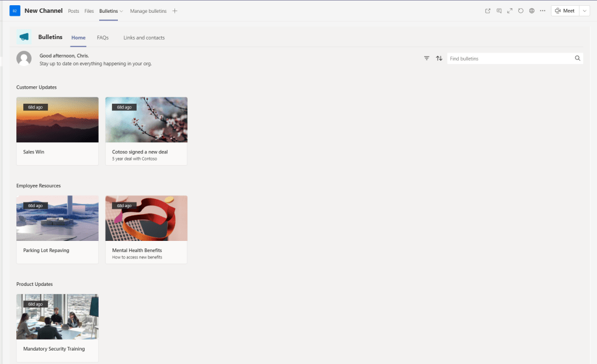Pop out the tab in new window
Screen dimensions: 597x364
click(x=488, y=10)
